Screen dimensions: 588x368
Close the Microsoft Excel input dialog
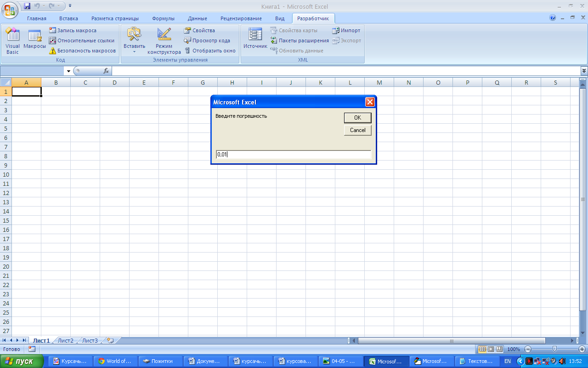click(370, 102)
